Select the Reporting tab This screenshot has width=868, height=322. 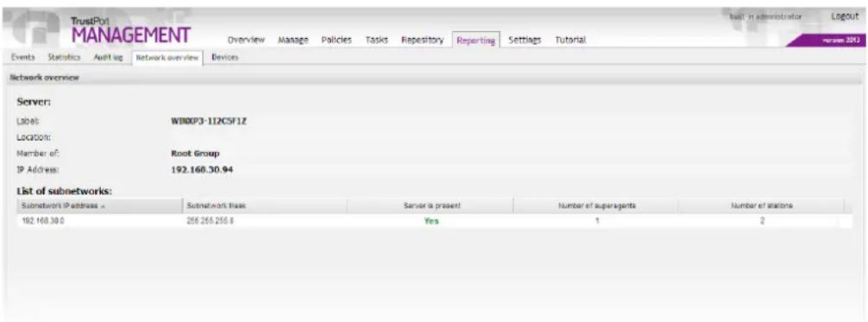(x=475, y=41)
